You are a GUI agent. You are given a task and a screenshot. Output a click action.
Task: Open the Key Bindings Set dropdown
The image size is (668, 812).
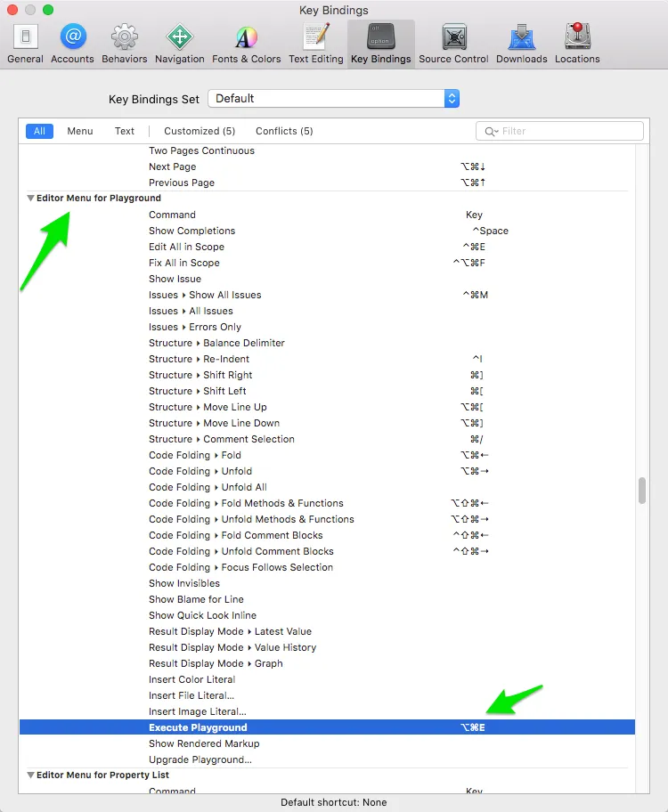(x=333, y=99)
